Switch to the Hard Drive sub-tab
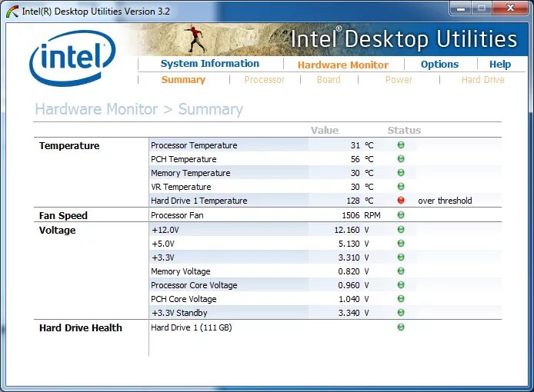534x392 pixels. coord(483,80)
